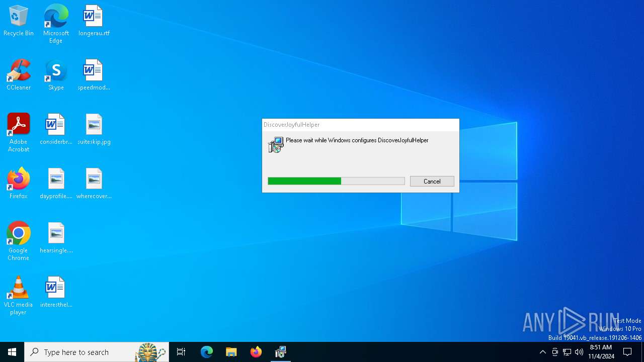Viewport: 644px width, 362px height.
Task: Select wherecover... image file on desktop
Action: pyautogui.click(x=94, y=184)
